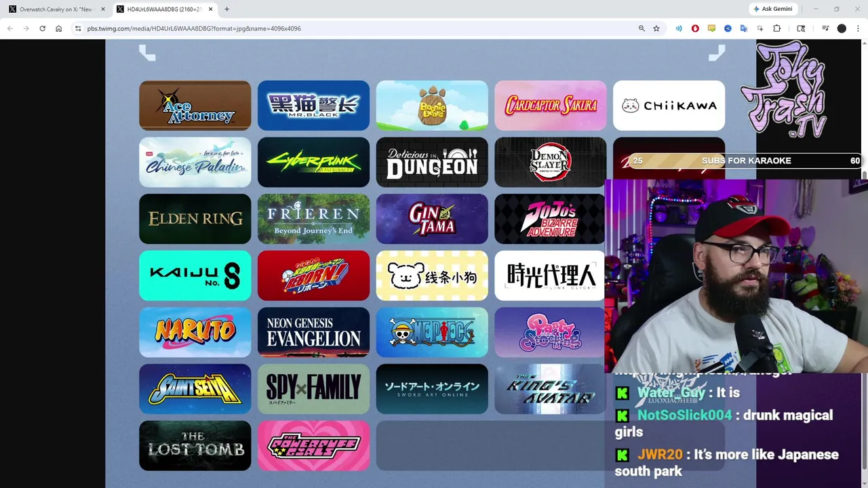Viewport: 868px width, 488px height.
Task: Click chat username NotSoSlick004
Action: 684,415
